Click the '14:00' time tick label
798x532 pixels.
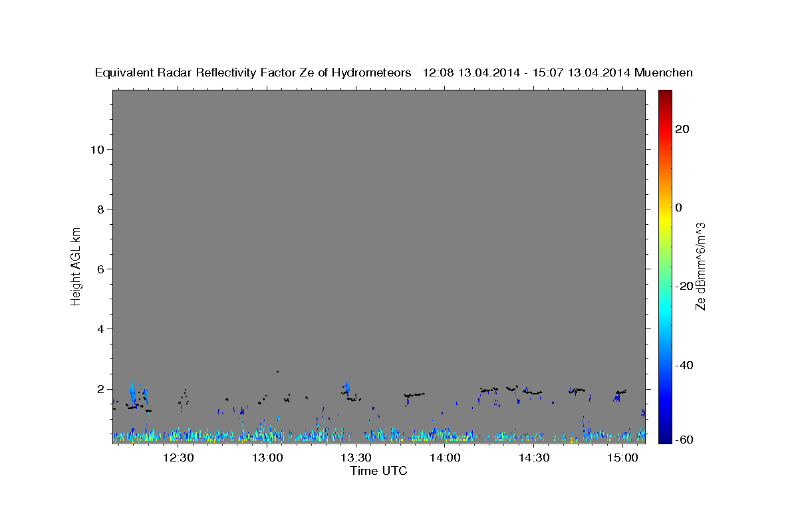(x=445, y=458)
